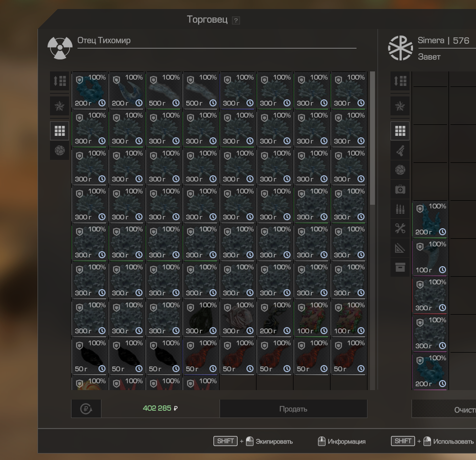Select the pale rose 300 г trader item
The height and width of the screenshot is (460, 476).
238,318
